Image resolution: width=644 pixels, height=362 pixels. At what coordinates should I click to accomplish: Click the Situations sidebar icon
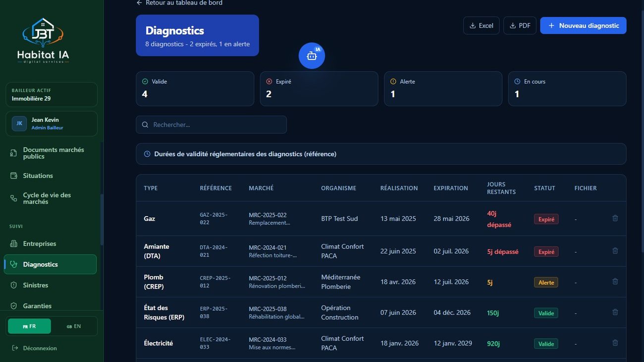14,176
